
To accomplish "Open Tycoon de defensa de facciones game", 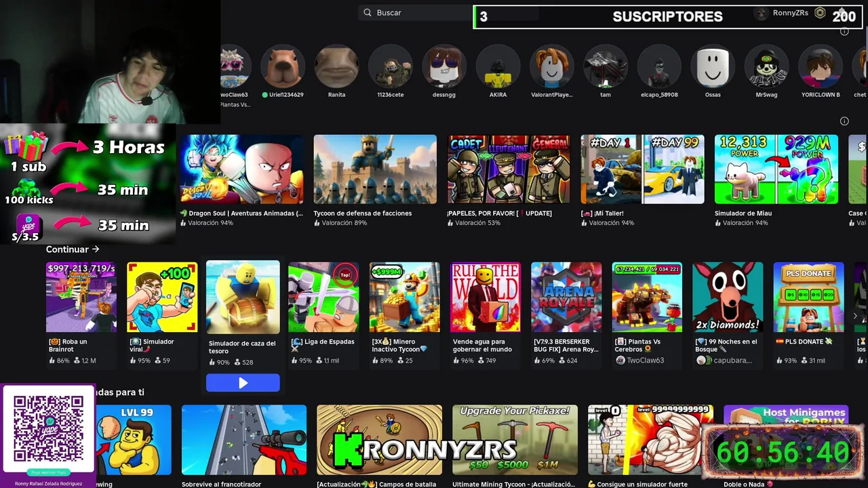I will [x=375, y=169].
